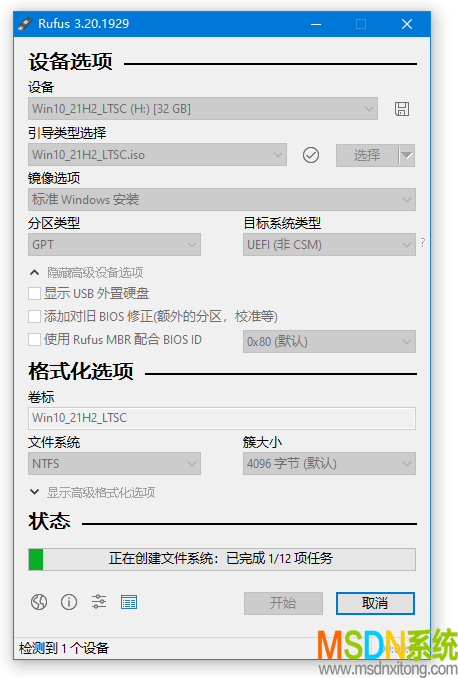Open the 引导类型选择 ISO dropdown
458x678 pixels.
157,155
